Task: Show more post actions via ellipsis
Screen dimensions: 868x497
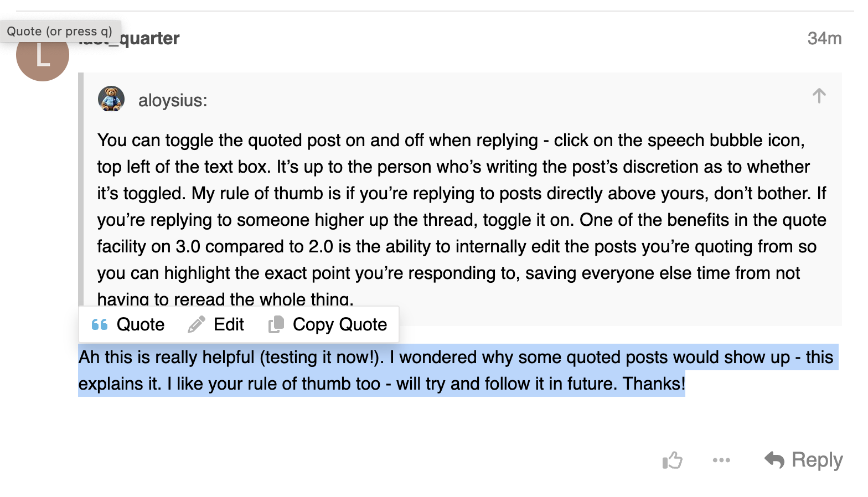Action: pos(721,460)
